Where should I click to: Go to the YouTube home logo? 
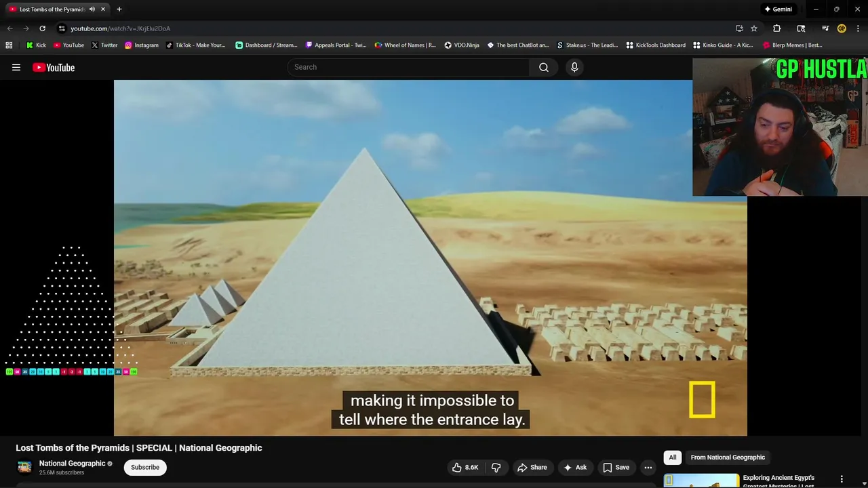[54, 67]
